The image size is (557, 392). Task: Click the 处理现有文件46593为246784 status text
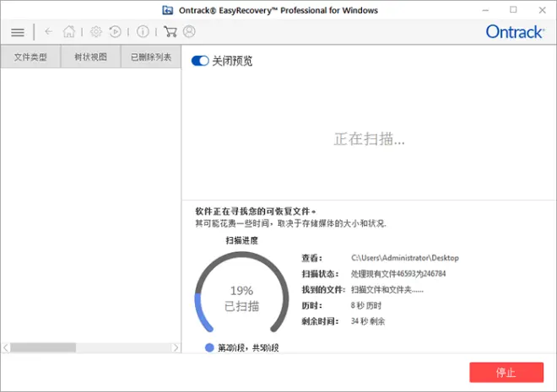pos(398,273)
